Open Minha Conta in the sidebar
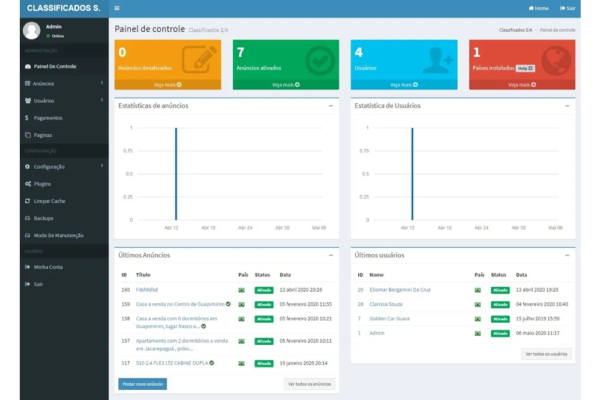 (48, 267)
